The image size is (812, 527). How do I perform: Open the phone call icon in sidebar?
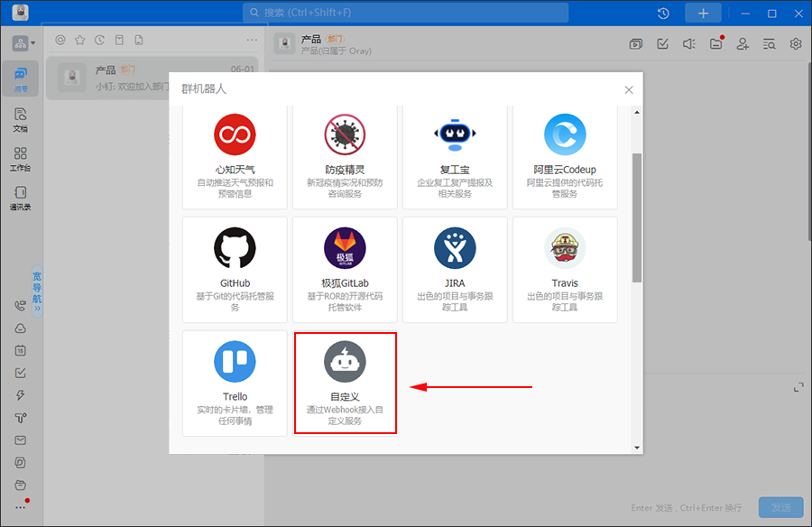pyautogui.click(x=20, y=306)
